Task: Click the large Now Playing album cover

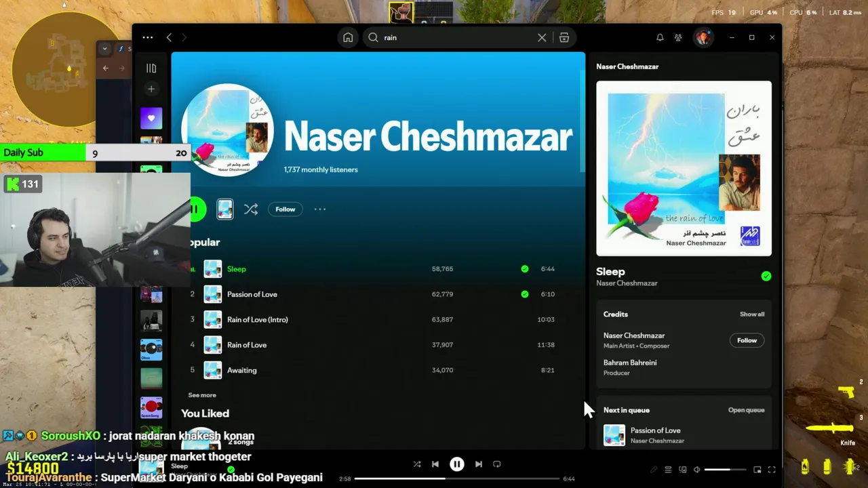Action: coord(684,169)
